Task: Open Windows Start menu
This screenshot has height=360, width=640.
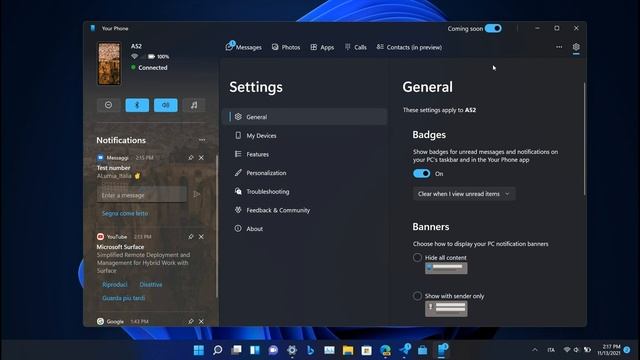Action: point(199,350)
